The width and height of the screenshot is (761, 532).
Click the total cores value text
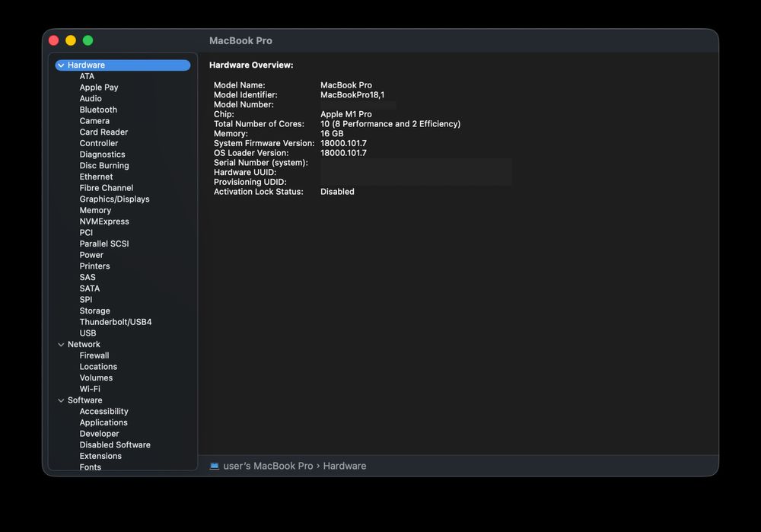coord(390,124)
